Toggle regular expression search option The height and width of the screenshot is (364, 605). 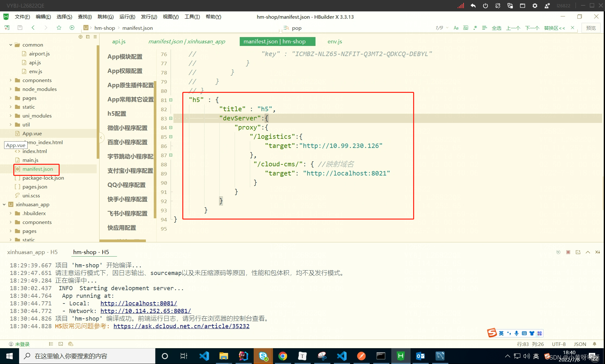pos(475,28)
